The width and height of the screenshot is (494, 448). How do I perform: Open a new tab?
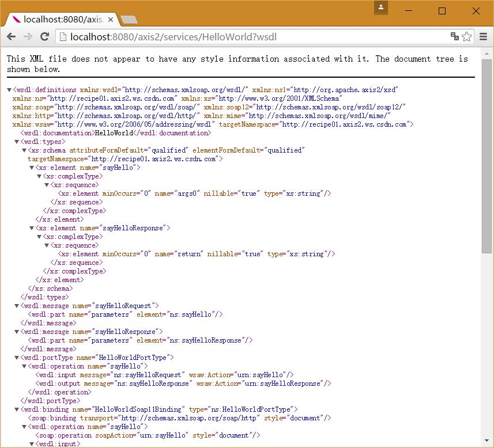point(129,20)
